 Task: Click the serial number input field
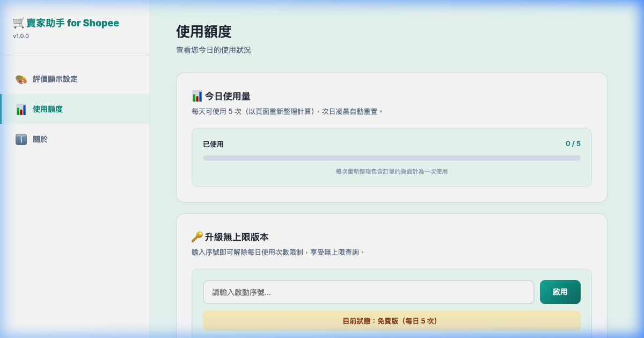[368, 292]
